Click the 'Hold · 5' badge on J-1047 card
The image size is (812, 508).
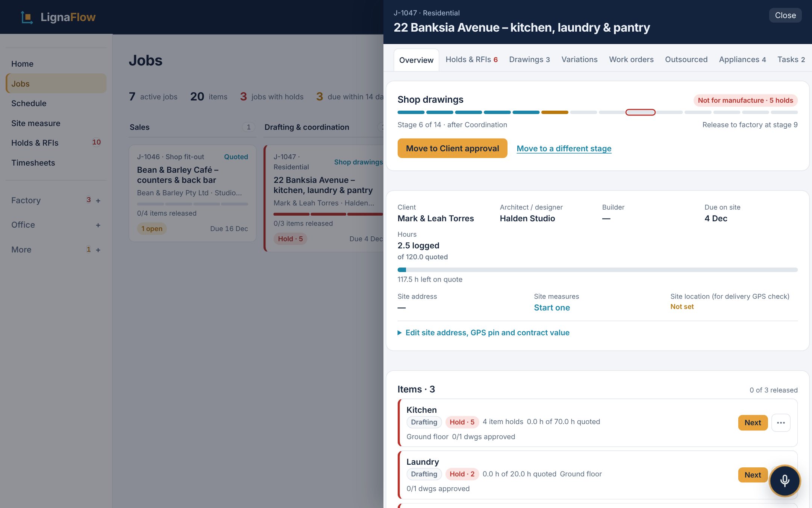[x=290, y=239]
